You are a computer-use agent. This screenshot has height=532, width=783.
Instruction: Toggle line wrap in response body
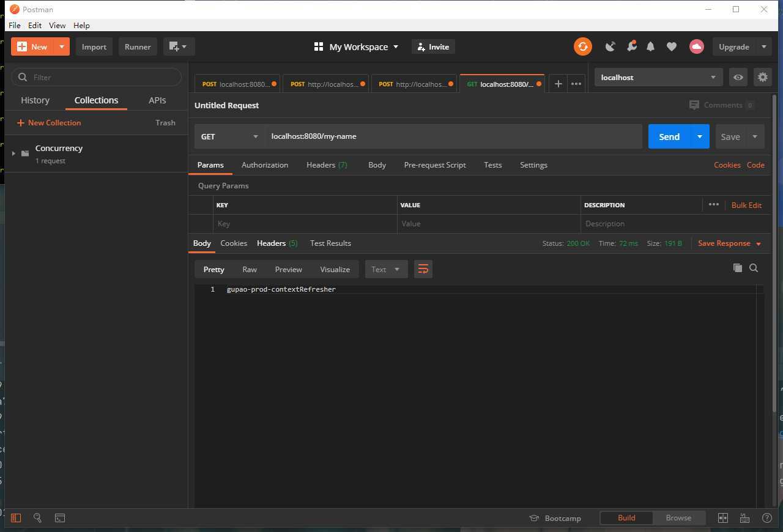(x=423, y=269)
